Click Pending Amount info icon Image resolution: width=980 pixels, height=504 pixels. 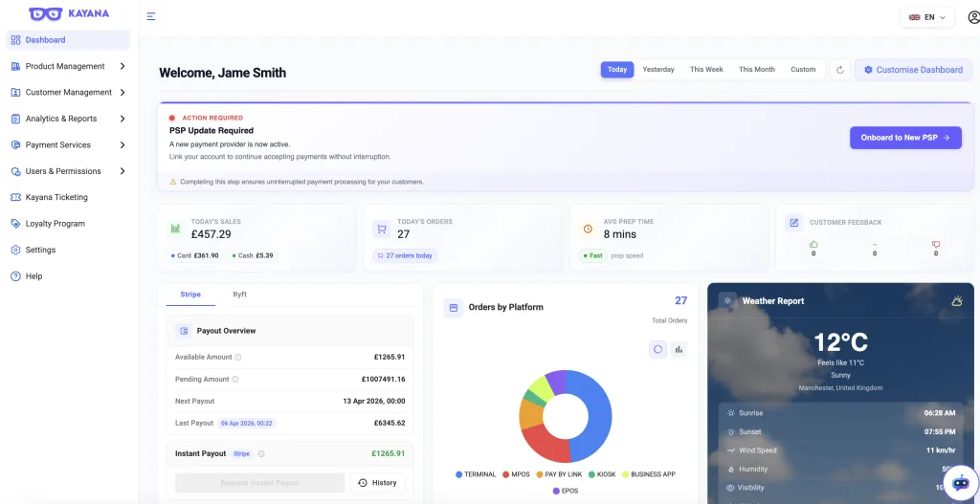click(x=235, y=379)
